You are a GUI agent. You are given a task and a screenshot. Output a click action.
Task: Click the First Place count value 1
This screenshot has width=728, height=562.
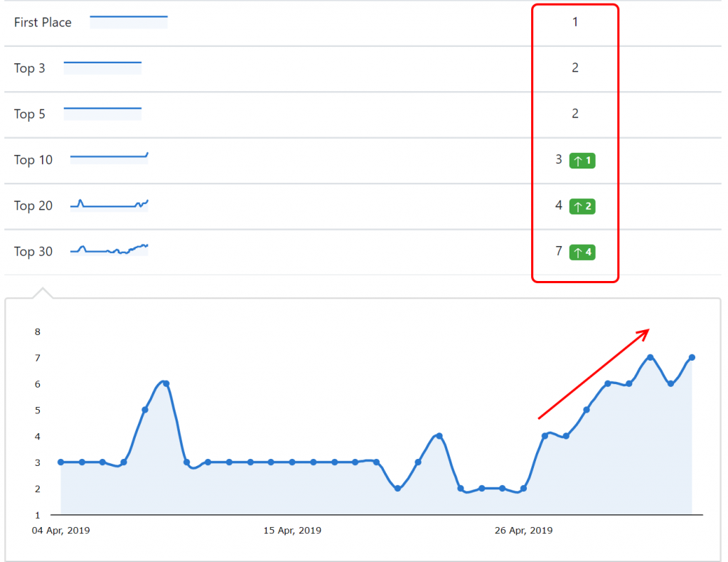575,22
